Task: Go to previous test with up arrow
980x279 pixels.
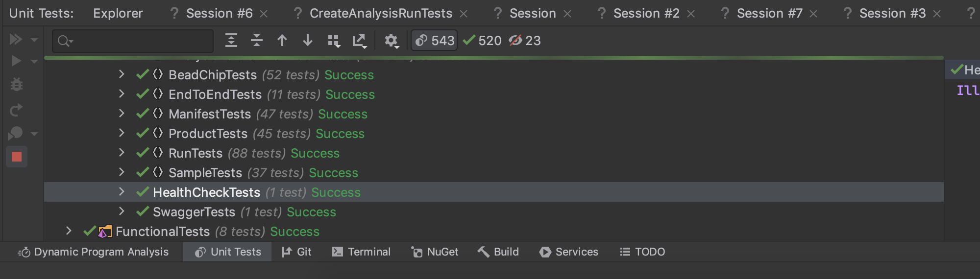Action: coord(282,41)
